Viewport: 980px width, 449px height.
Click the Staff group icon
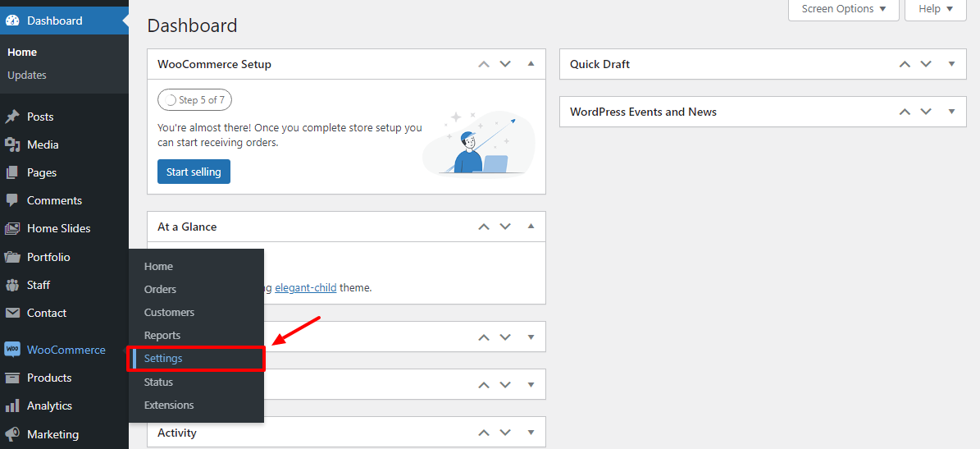click(x=11, y=285)
